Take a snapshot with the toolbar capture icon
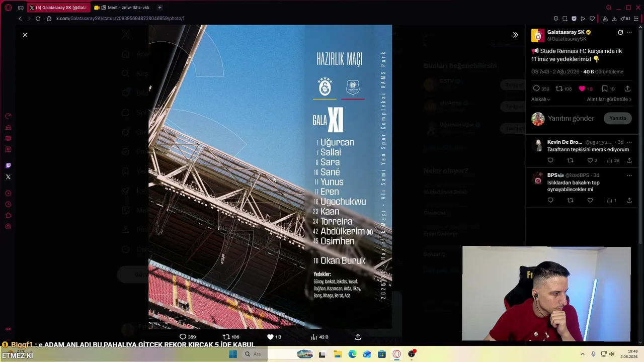The width and height of the screenshot is (644, 362). (x=565, y=19)
